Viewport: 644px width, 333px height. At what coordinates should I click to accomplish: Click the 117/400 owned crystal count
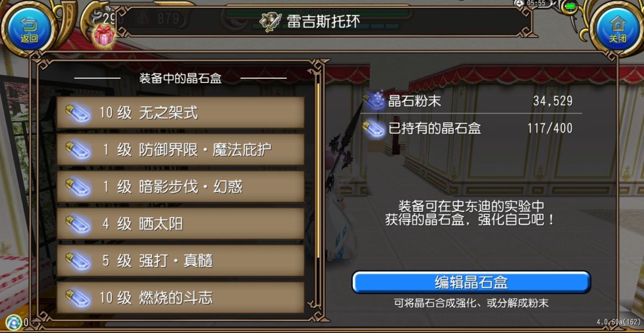[550, 129]
